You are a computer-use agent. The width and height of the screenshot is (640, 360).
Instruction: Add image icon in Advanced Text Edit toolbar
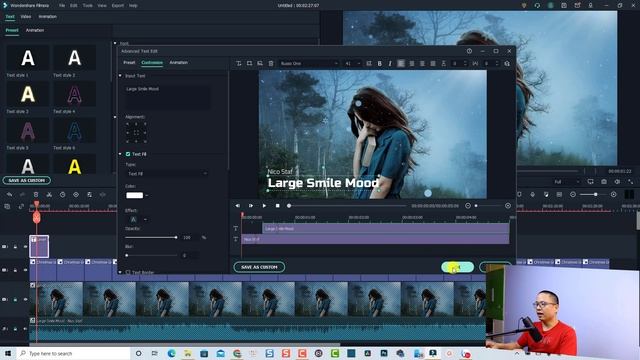(x=260, y=63)
